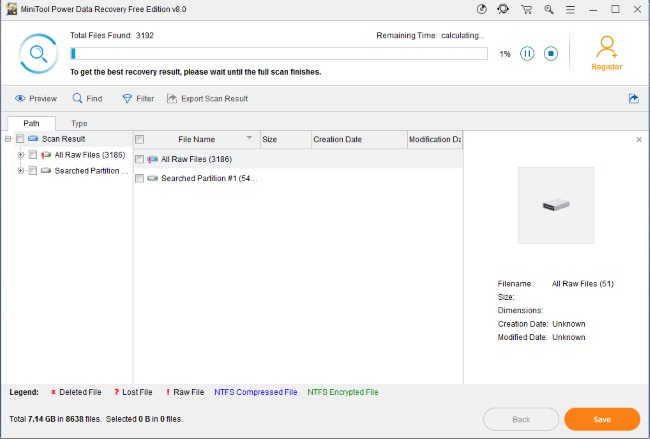This screenshot has width=650, height=439.
Task: Tick All Raw Files checkbox in file list
Action: coord(140,159)
